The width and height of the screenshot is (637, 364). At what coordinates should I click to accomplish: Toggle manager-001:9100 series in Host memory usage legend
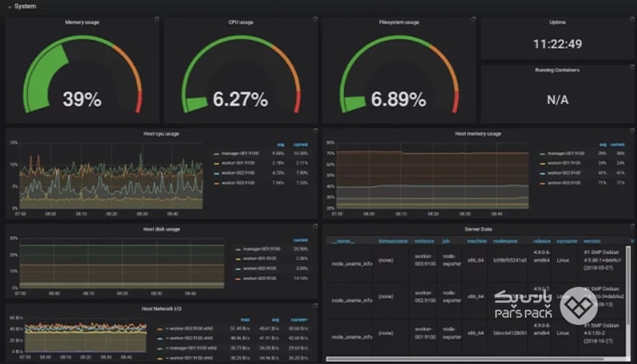[x=566, y=154]
